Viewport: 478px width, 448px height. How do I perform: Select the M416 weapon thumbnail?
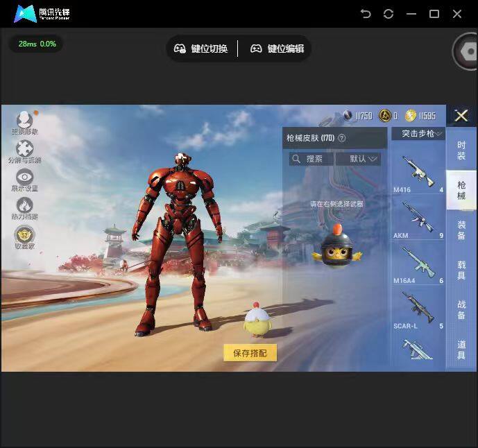coord(418,172)
